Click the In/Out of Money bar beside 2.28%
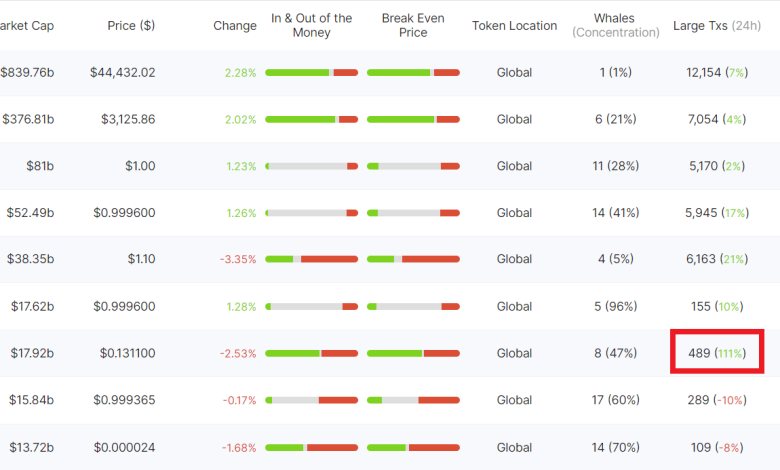 (x=311, y=73)
